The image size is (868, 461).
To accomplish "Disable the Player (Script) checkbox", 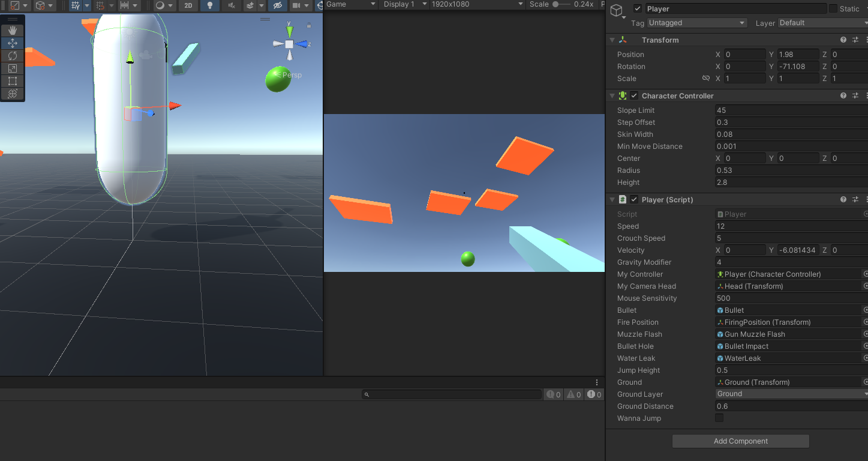I will (634, 200).
